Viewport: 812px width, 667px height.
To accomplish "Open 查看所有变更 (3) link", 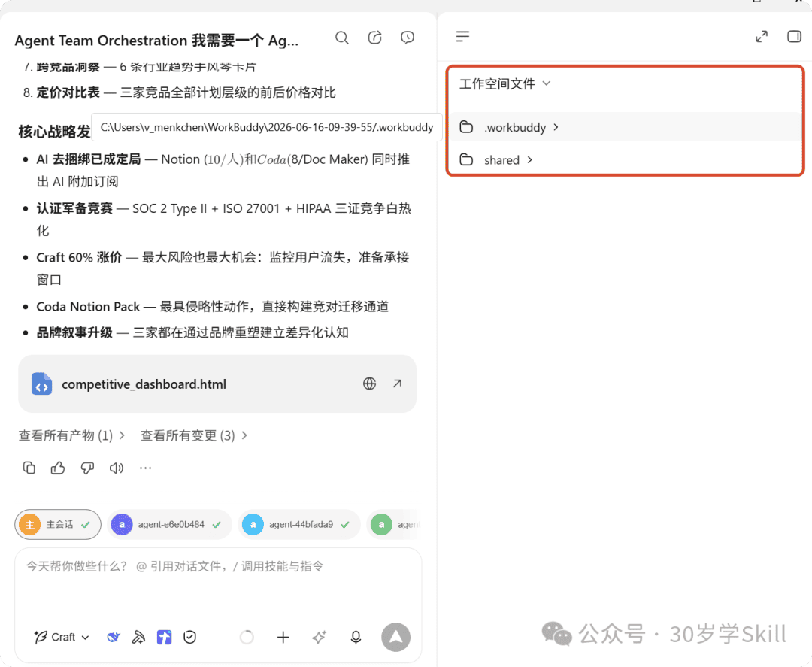I will [194, 435].
